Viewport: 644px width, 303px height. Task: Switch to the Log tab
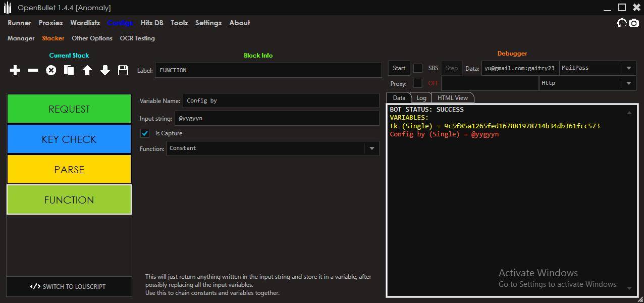coord(421,98)
